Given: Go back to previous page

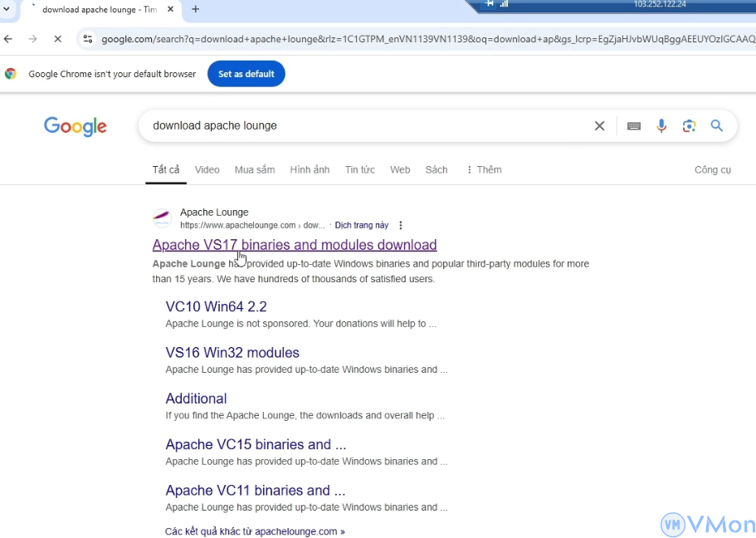Looking at the screenshot, I should (8, 39).
